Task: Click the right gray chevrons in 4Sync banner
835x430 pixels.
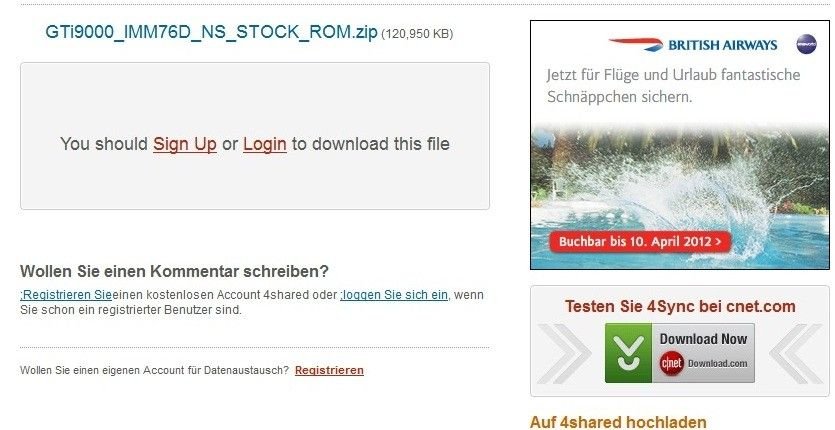Action: point(796,353)
